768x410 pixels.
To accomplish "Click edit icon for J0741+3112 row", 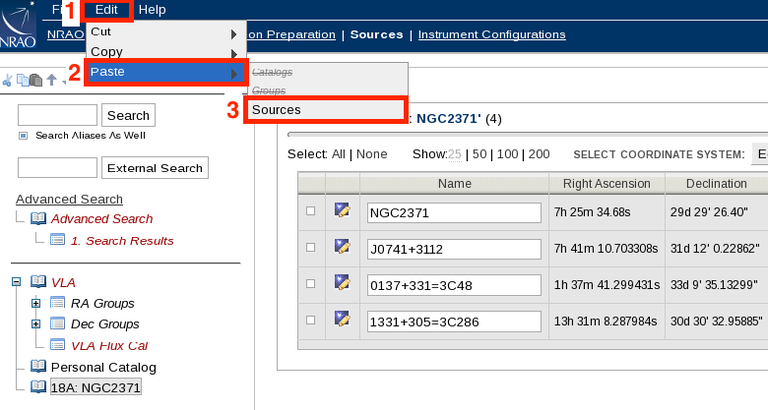I will [x=342, y=246].
